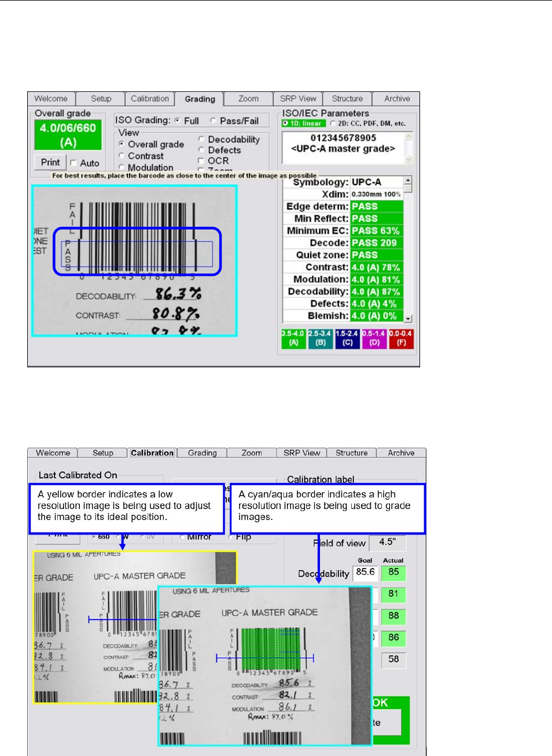Click the Decode 'PASS 209' result
The width and height of the screenshot is (552, 756).
377,243
